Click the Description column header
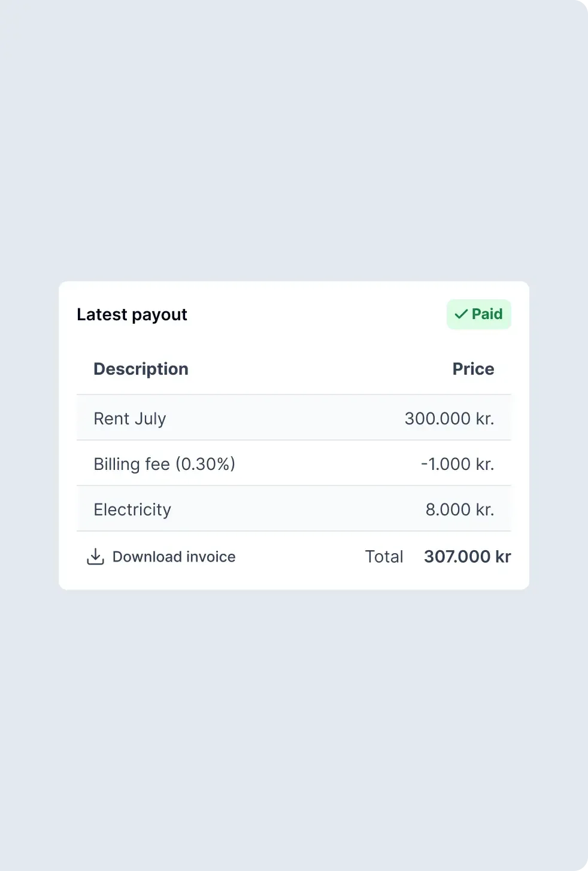The height and width of the screenshot is (871, 588). pyautogui.click(x=141, y=369)
